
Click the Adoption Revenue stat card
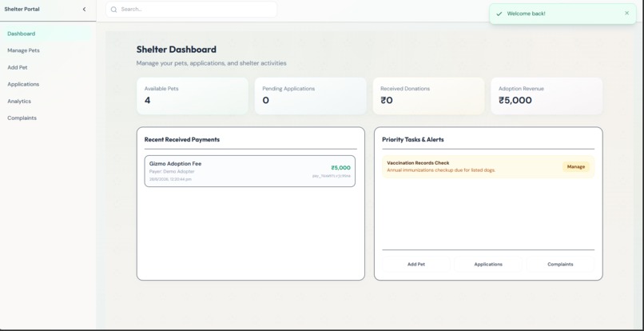click(x=547, y=96)
